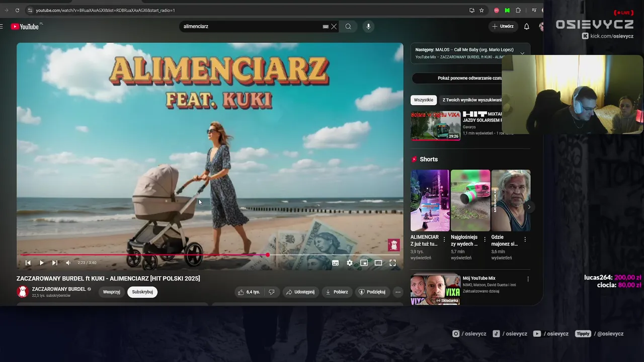Viewport: 644px width, 362px height.
Task: Show chat replay with Pokaż ponowne odtwarzanie czatu
Action: (x=470, y=78)
